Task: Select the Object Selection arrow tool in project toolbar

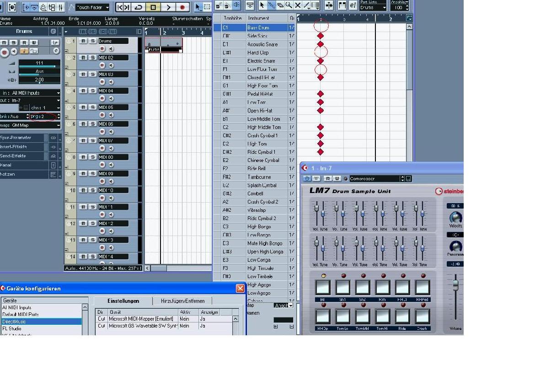Action: [198, 7]
